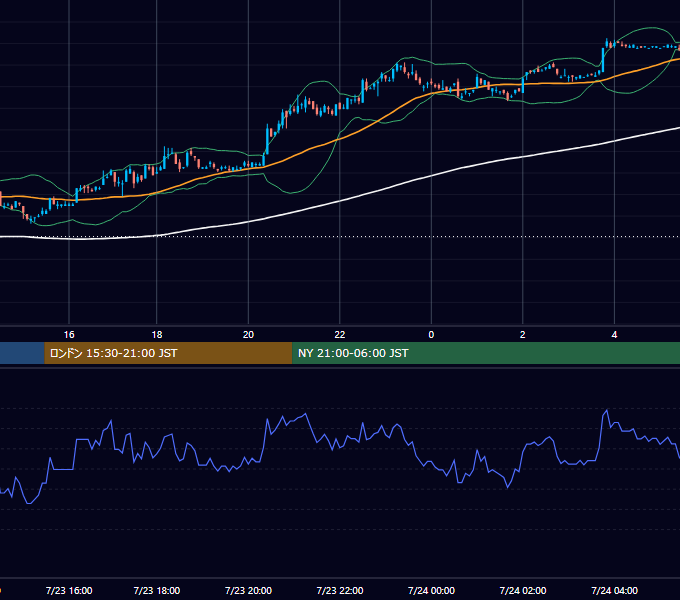Click the blue session bar before ロンドン

coord(22,353)
